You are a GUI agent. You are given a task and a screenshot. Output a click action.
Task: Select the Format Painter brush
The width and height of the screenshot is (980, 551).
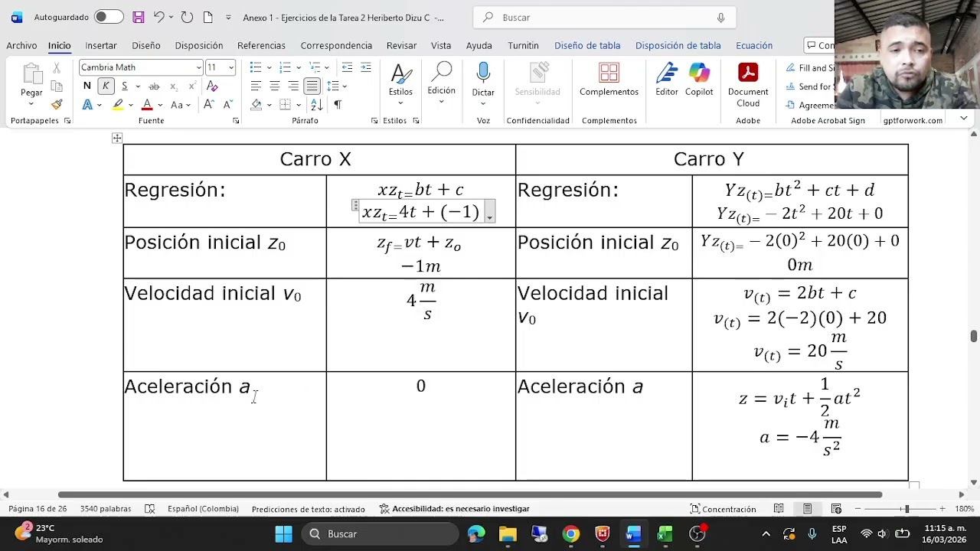coord(57,105)
